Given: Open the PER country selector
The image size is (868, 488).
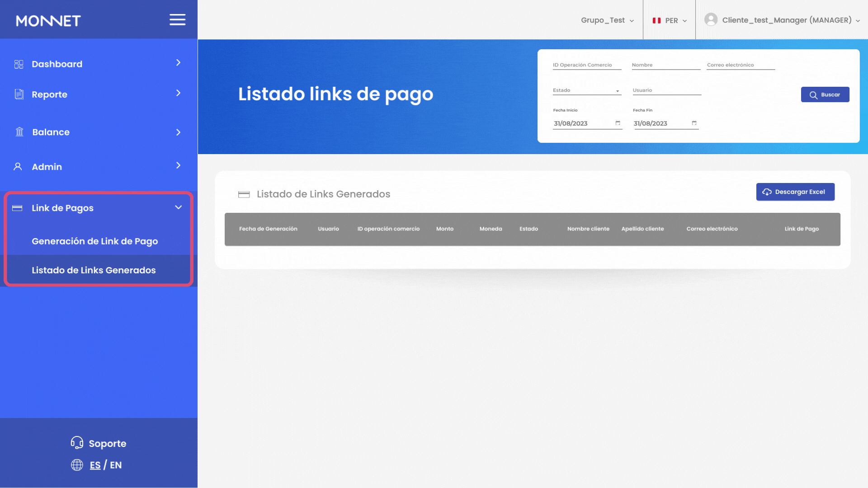Looking at the screenshot, I should (x=670, y=20).
